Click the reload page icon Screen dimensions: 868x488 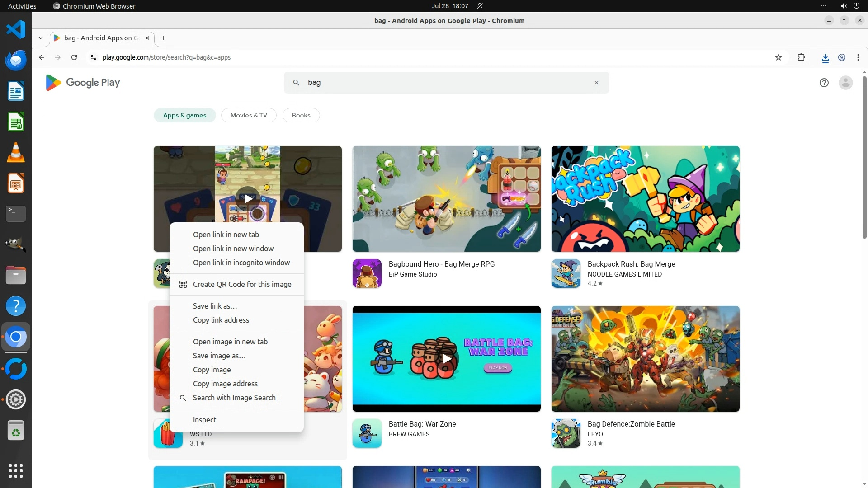74,57
